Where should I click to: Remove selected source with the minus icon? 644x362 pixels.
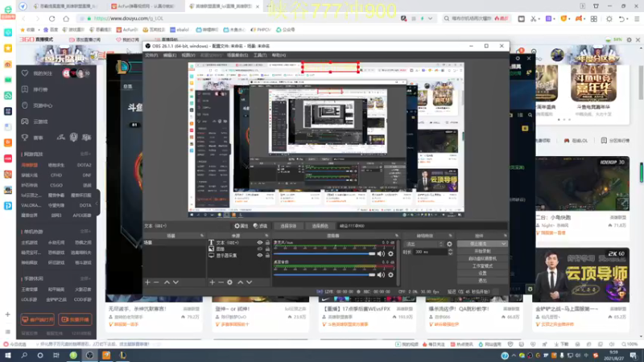point(221,282)
